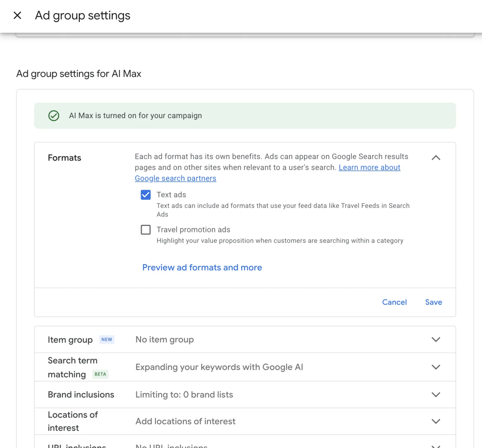Click the BETA badge beside Search term matching
The image size is (482, 448).
[100, 374]
